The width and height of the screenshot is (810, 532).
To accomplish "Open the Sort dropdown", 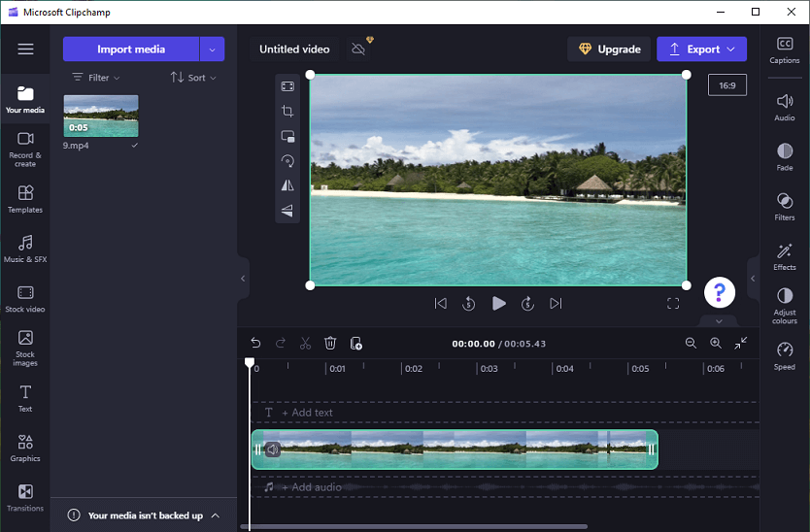I will pyautogui.click(x=193, y=78).
